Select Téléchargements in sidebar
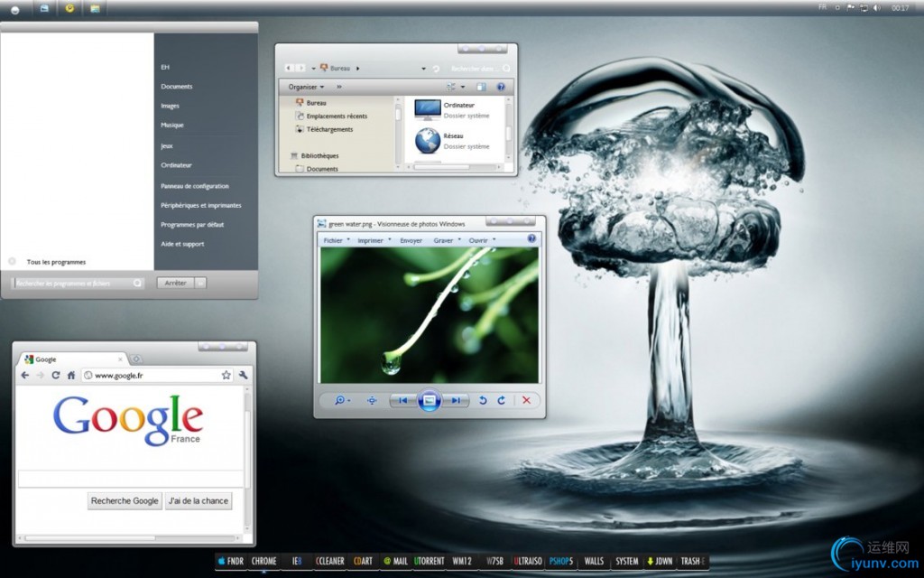Image resolution: width=924 pixels, height=578 pixels. [x=324, y=129]
